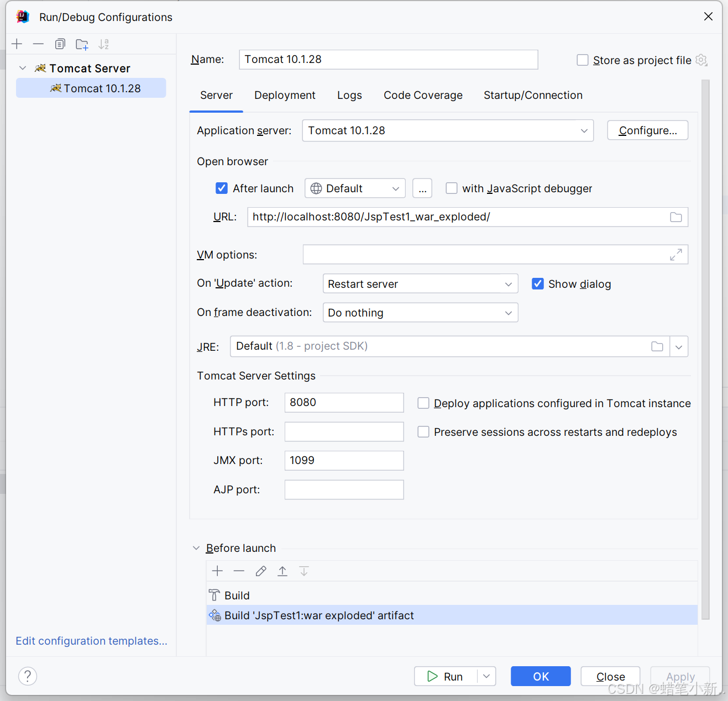
Task: Open the On 'Update' action dropdown
Action: point(420,284)
